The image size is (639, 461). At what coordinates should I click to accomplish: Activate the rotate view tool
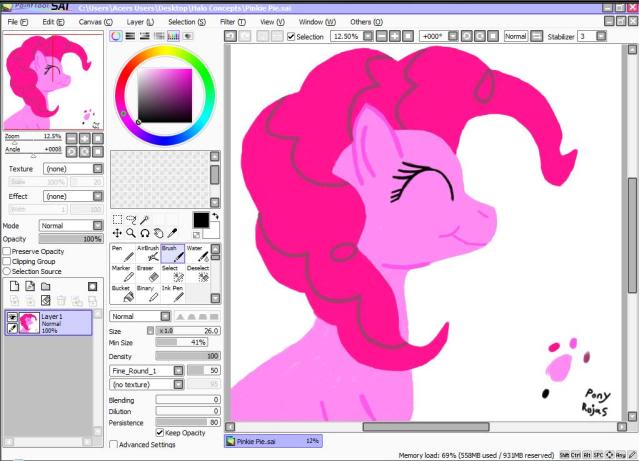coord(145,233)
